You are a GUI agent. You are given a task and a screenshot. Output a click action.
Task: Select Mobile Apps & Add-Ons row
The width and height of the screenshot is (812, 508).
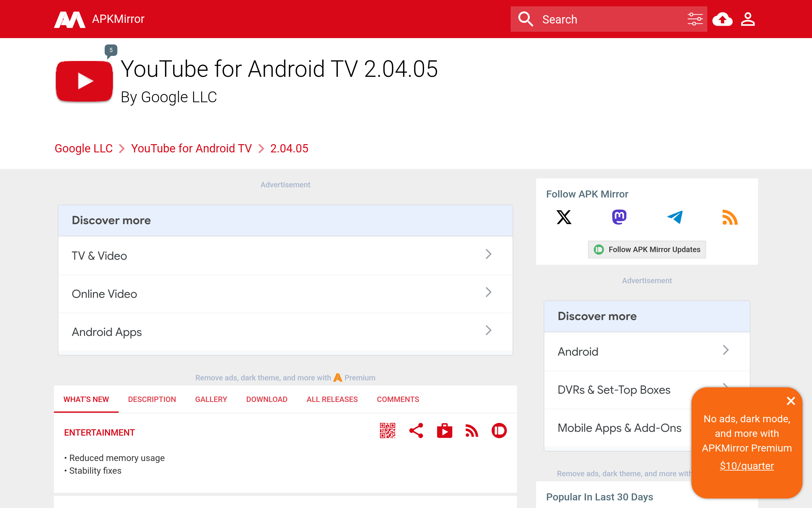619,428
